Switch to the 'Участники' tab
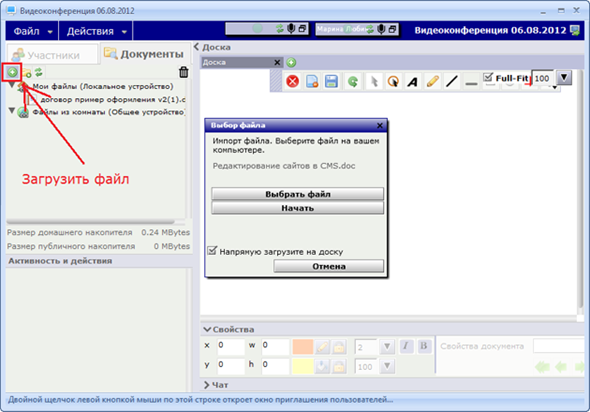This screenshot has height=412, width=590. pos(52,55)
